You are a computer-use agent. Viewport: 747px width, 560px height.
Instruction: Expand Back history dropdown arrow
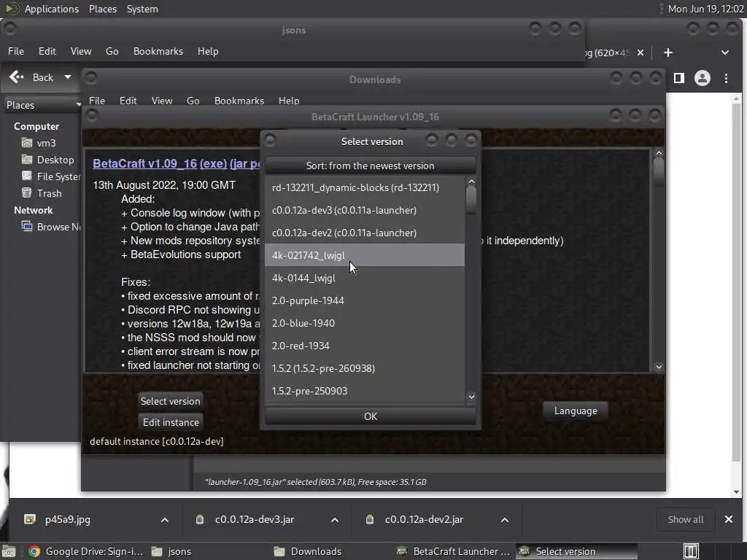[x=68, y=77]
